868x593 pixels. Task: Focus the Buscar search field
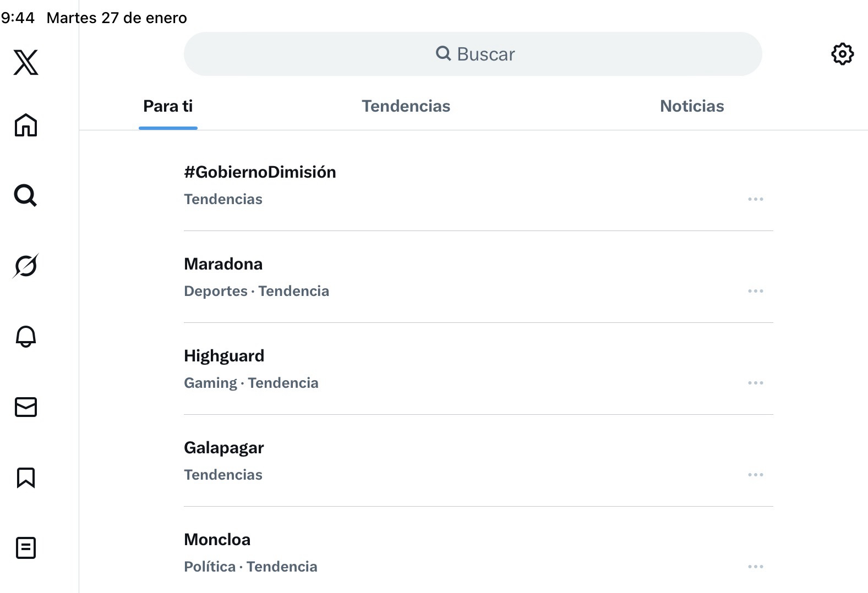[x=473, y=54]
